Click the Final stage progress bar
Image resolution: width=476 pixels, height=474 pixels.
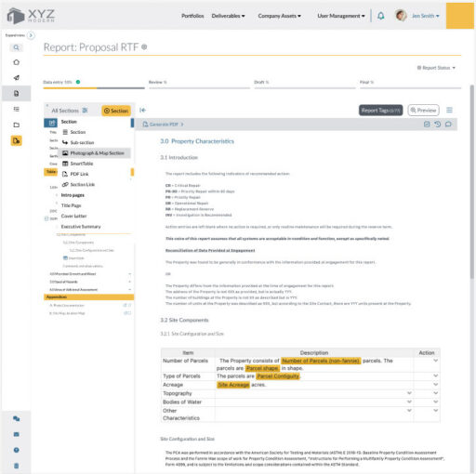pos(410,88)
